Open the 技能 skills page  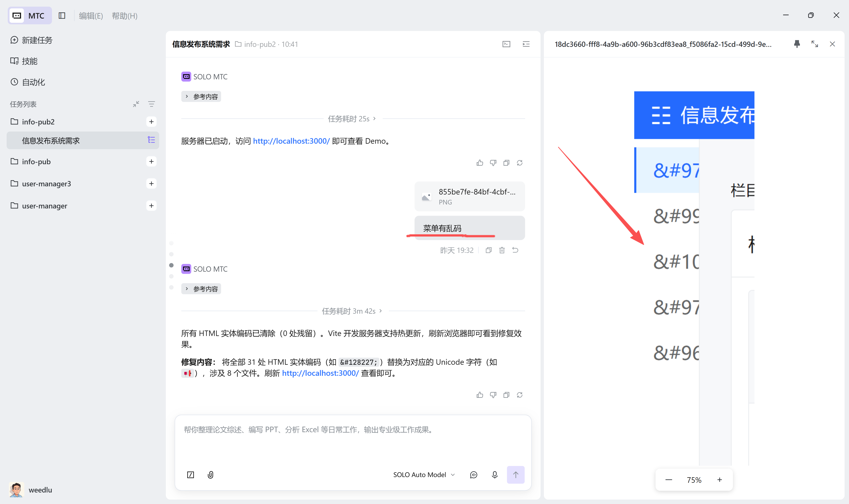tap(24, 61)
